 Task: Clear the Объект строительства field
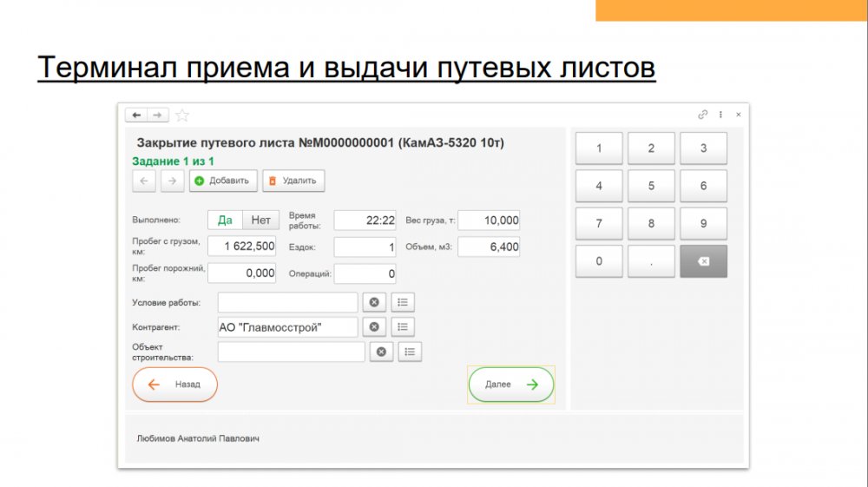tap(381, 352)
